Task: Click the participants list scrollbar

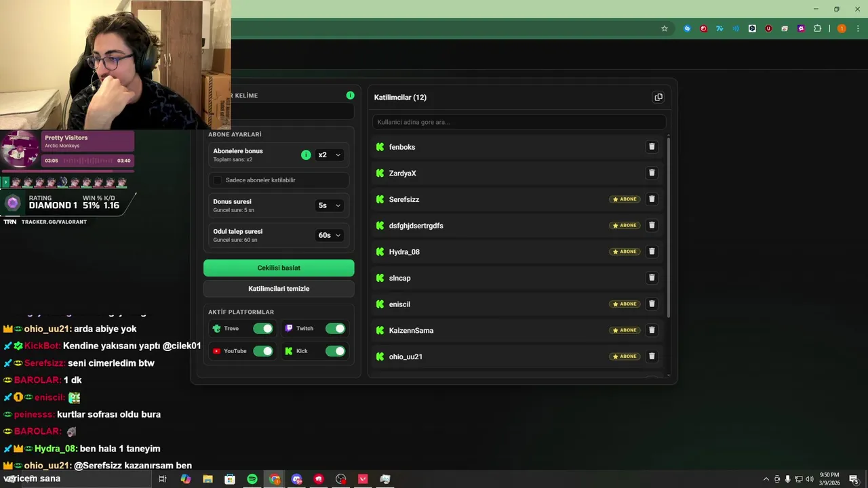Action: (669, 227)
